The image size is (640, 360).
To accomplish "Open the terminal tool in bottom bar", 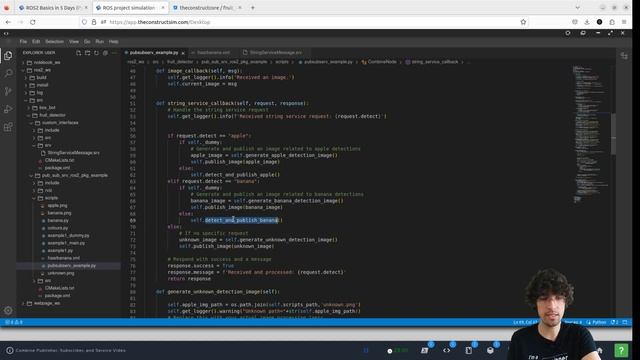I will (x=424, y=350).
